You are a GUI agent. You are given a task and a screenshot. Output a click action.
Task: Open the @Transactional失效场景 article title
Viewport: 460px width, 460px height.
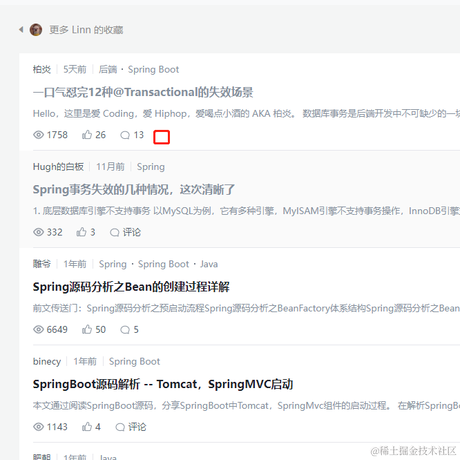(143, 92)
